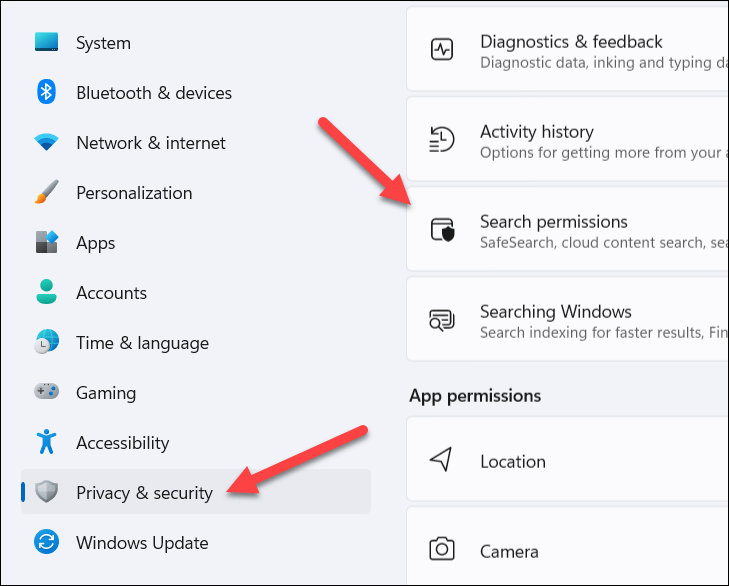Click the Bluetooth icon in sidebar
729x586 pixels.
tap(47, 92)
